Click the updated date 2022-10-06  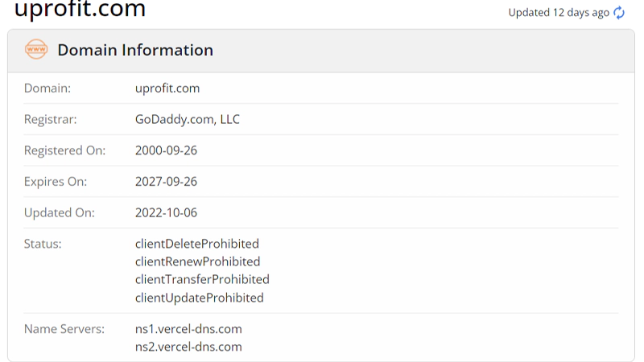(166, 213)
